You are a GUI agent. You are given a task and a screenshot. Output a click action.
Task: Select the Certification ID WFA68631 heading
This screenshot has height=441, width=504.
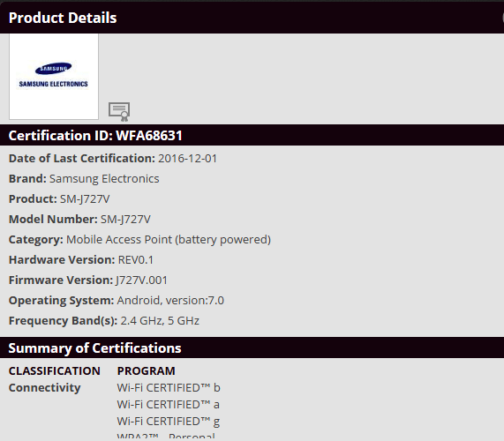[x=95, y=136]
